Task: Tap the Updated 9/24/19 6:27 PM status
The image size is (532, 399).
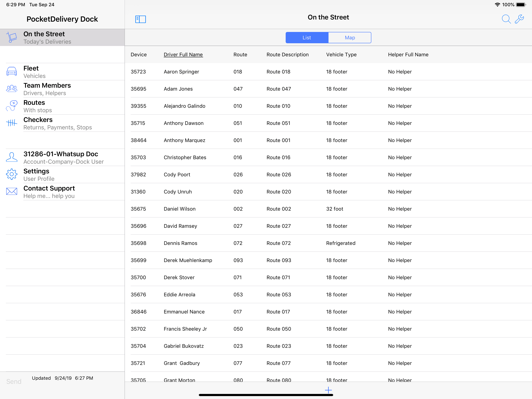Action: (x=63, y=378)
